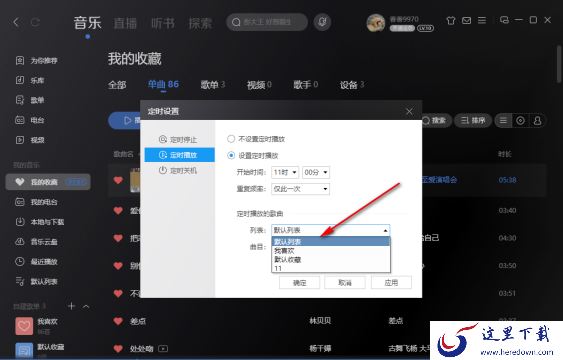563x360 pixels.
Task: Select the 不设置定时播放 radio button
Action: coord(231,139)
